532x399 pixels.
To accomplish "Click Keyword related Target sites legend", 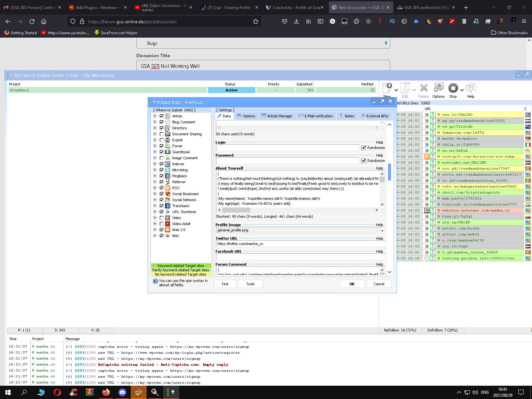I will pyautogui.click(x=181, y=266).
